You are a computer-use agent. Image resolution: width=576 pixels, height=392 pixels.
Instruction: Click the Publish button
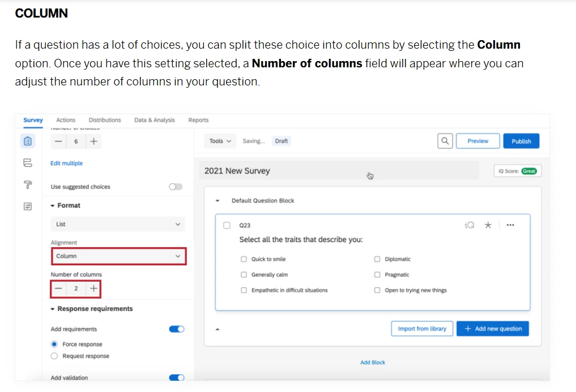pos(521,141)
